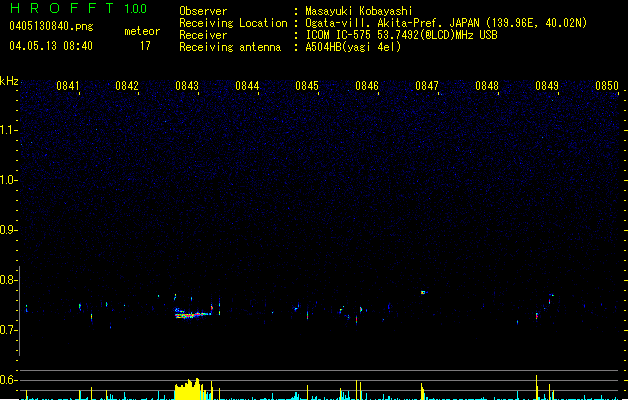
Task: Click the 0.6 kHz axis label
Action: [9, 380]
